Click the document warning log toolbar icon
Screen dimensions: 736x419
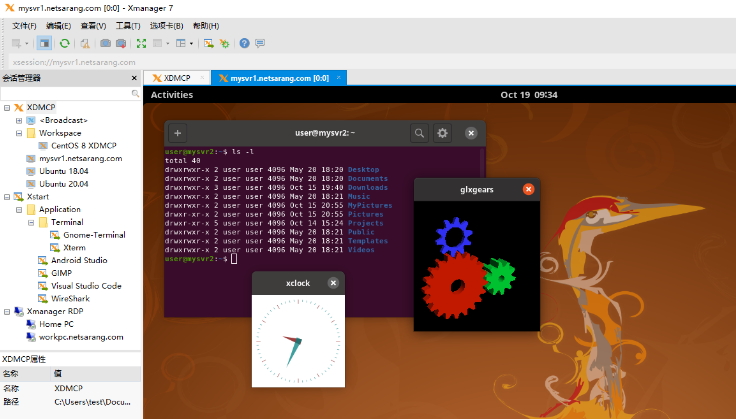(85, 43)
